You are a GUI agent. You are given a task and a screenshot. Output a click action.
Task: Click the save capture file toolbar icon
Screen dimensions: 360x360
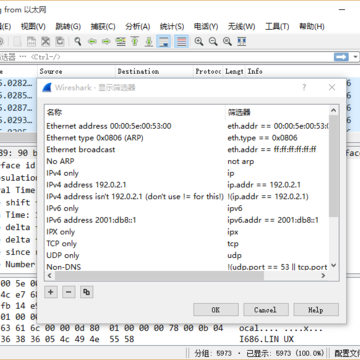pyautogui.click(x=31, y=42)
